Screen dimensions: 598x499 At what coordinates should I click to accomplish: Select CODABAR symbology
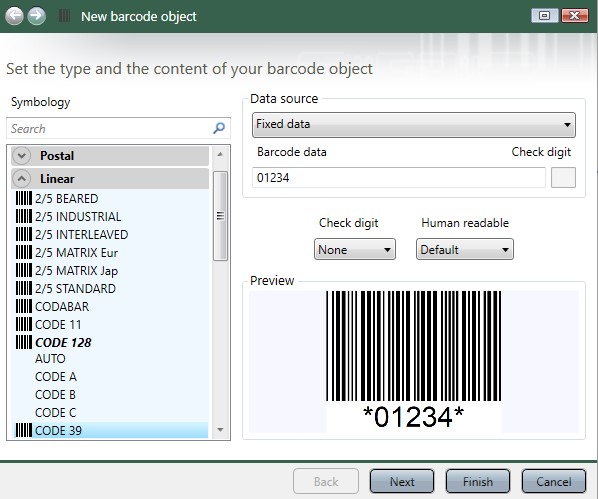coord(62,306)
